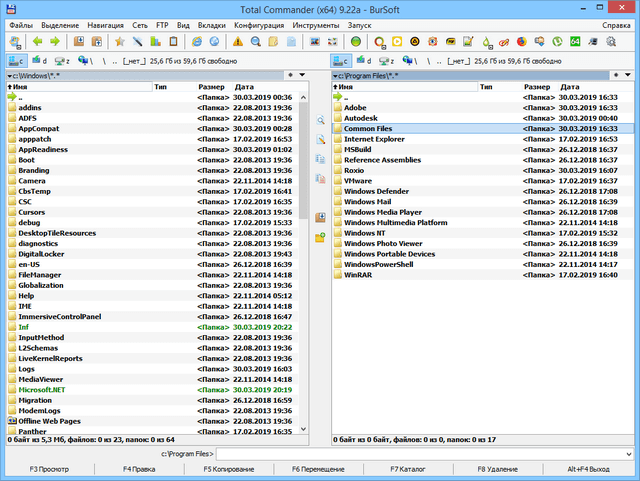Click the edit file pencil icon between panels
640x481 pixels.
321,139
